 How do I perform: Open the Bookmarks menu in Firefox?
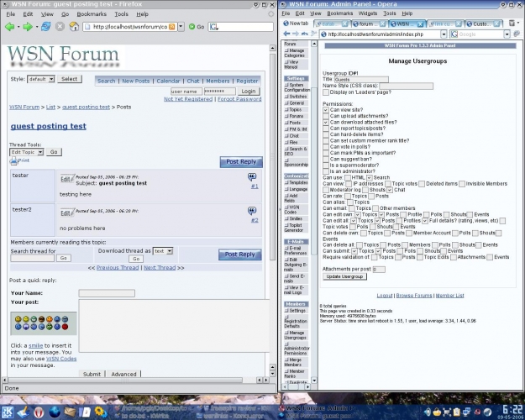pyautogui.click(x=92, y=14)
